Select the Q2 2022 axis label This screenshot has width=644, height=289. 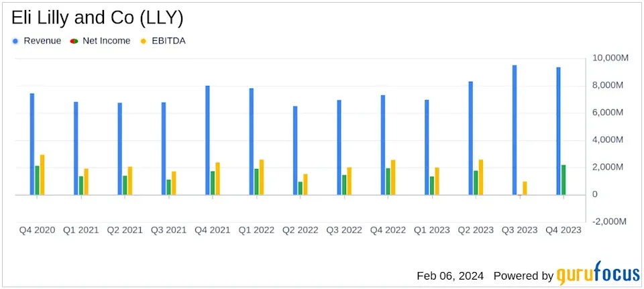pyautogui.click(x=301, y=230)
